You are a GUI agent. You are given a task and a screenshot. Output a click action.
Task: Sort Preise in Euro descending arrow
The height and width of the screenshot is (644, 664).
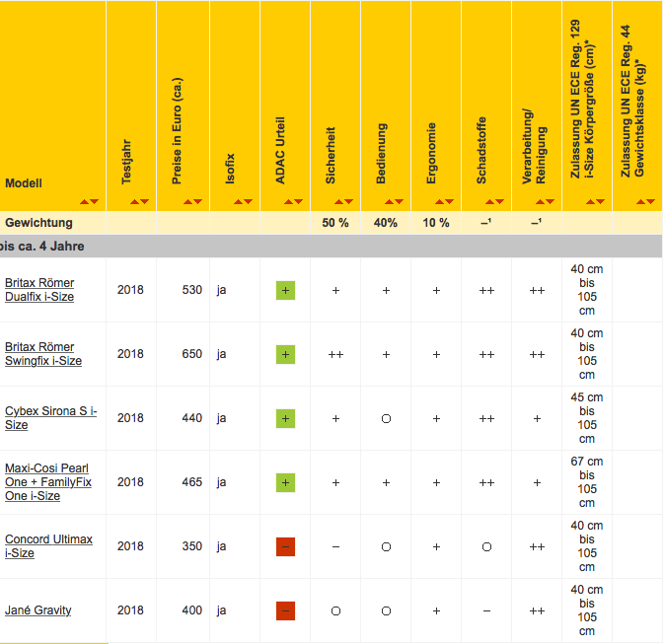(197, 201)
